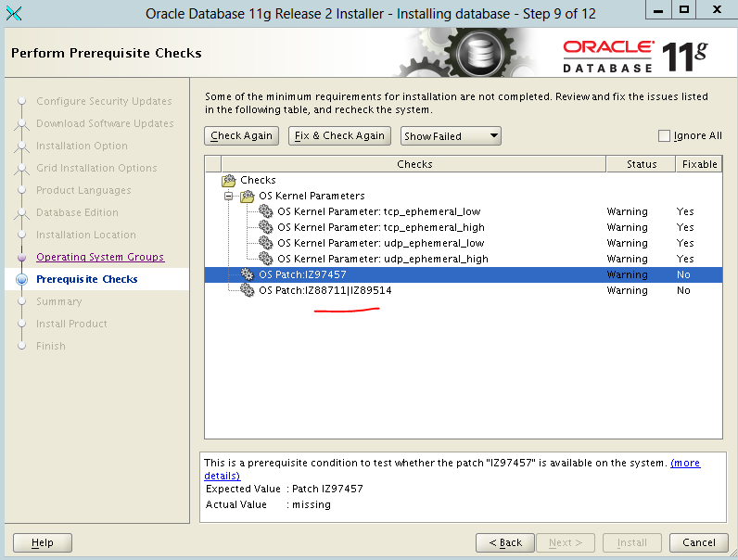Select the Checks root tree row

pos(464,180)
